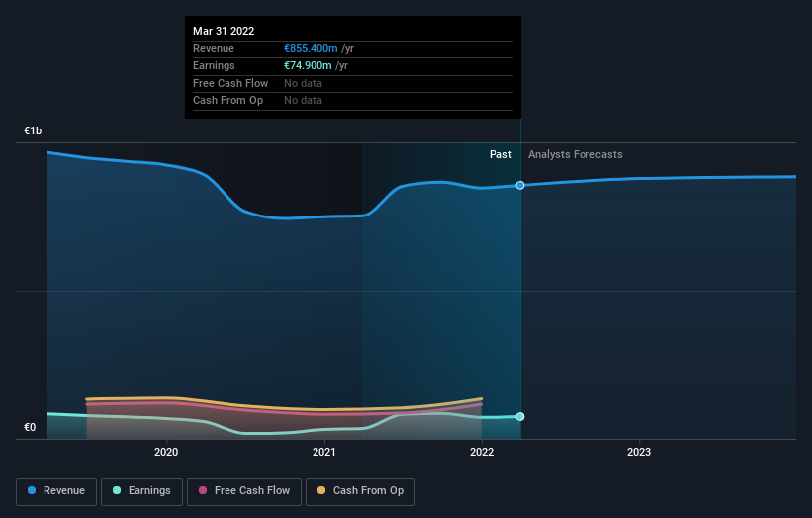
Task: Click the Mar 31 2022 tooltip date
Action: pyautogui.click(x=224, y=31)
